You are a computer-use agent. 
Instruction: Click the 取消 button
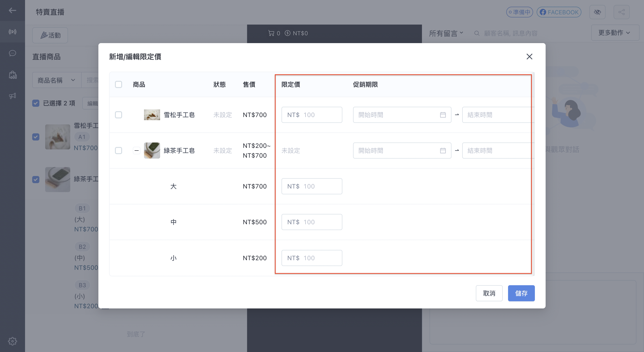(489, 293)
